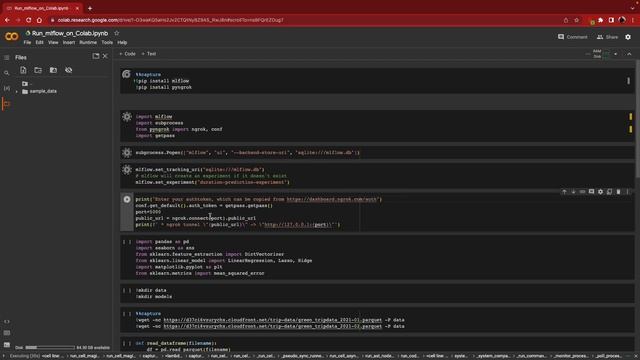Open a new browser tab
640x360 pixels.
coord(90,8)
